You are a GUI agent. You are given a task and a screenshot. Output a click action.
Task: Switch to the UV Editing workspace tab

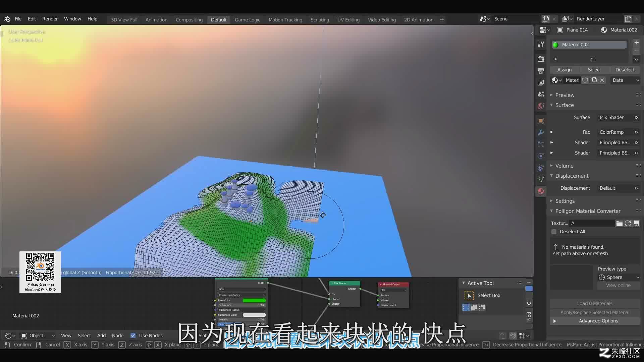(x=348, y=20)
